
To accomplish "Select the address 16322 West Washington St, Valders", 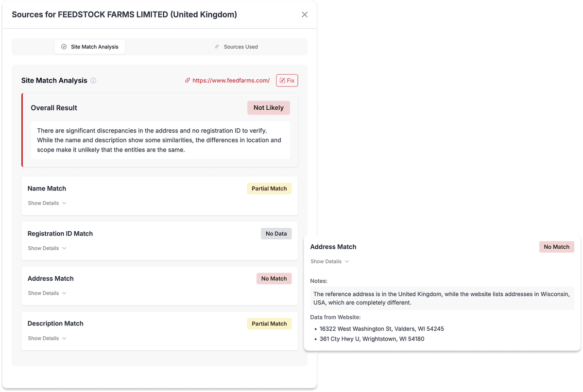I will pyautogui.click(x=381, y=329).
